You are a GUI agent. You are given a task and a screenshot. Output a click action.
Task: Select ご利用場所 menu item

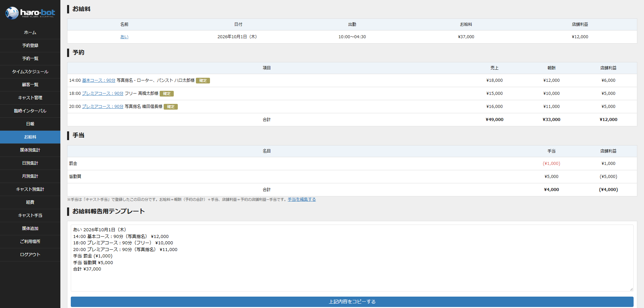(x=30, y=242)
